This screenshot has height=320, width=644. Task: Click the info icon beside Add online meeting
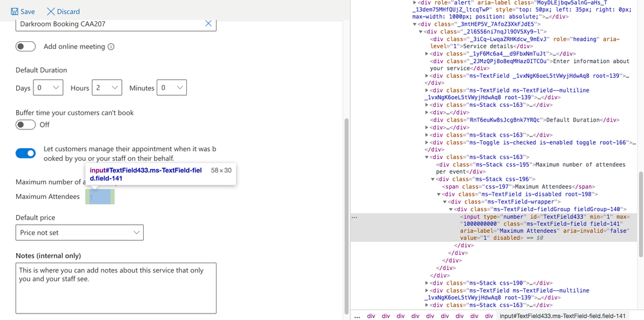tap(111, 47)
